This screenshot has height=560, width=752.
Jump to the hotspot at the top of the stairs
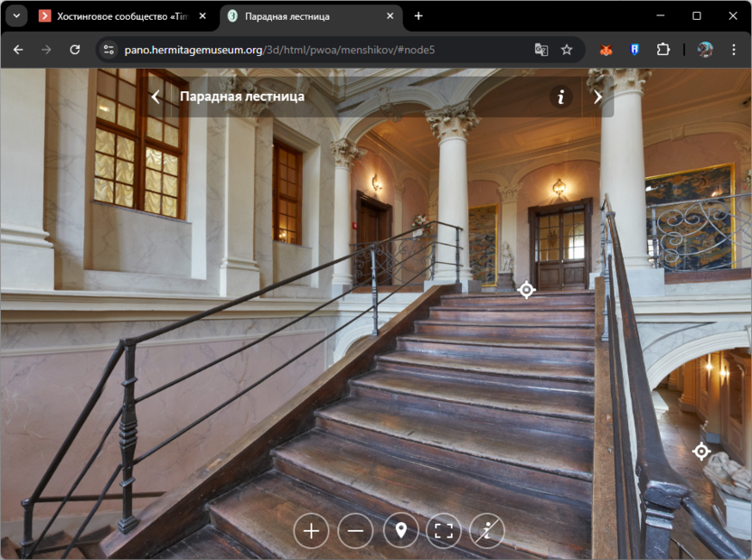(x=526, y=290)
